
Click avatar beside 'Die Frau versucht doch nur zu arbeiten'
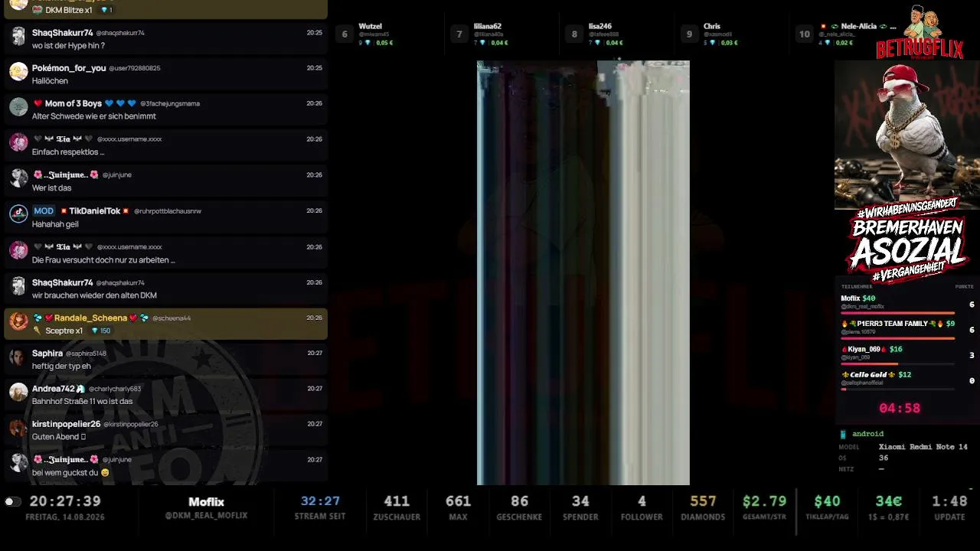[18, 250]
